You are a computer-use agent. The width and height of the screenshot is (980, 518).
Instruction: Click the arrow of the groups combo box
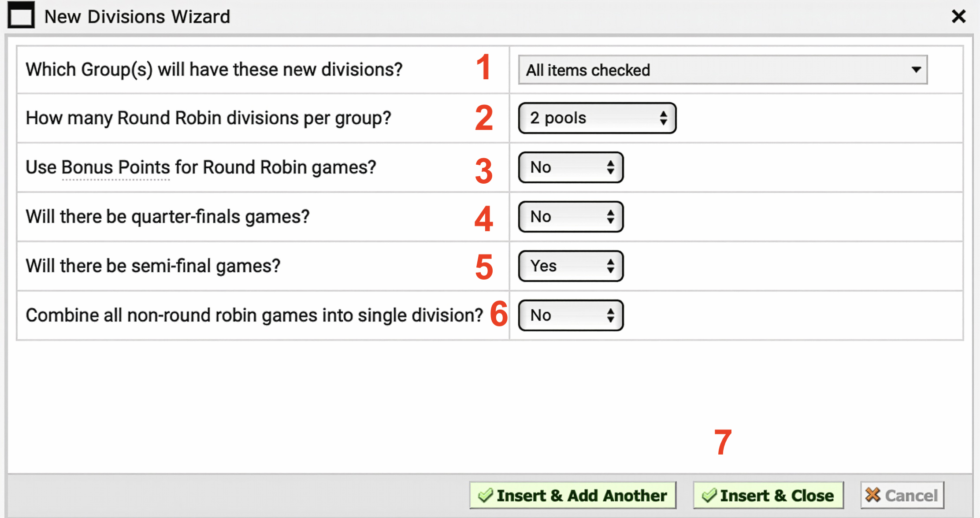point(916,70)
